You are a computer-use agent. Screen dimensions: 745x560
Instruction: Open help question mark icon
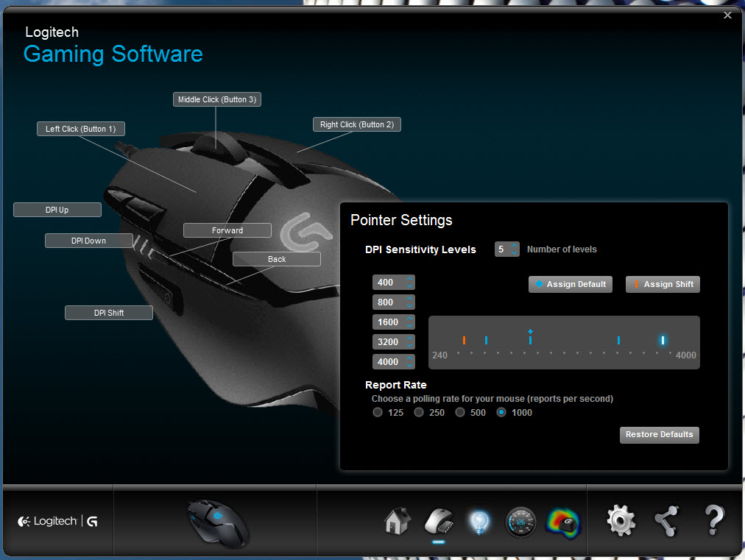[713, 520]
